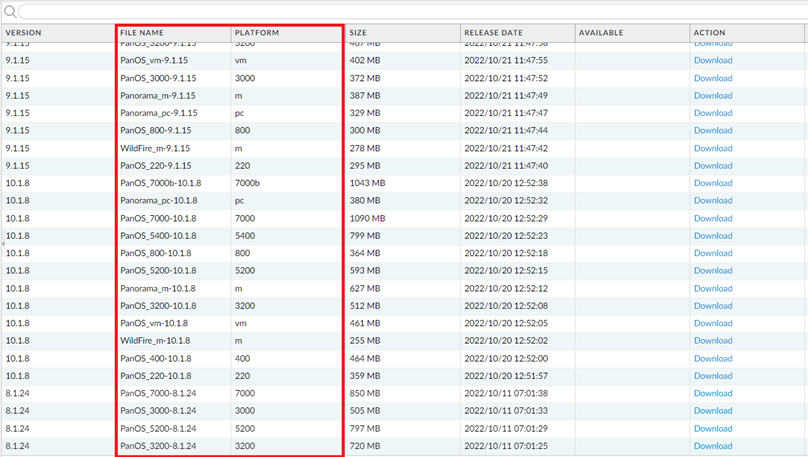The image size is (808, 457).
Task: Select file name Panorama_m-10.1.8
Action: click(x=158, y=289)
